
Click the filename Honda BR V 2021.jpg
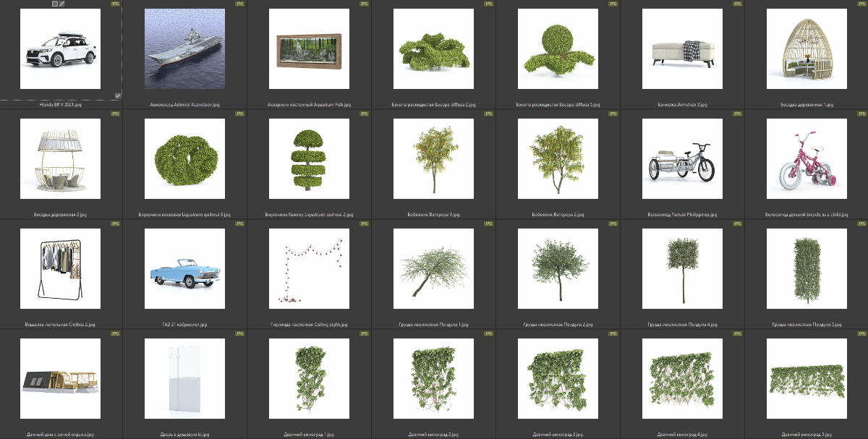[60, 105]
